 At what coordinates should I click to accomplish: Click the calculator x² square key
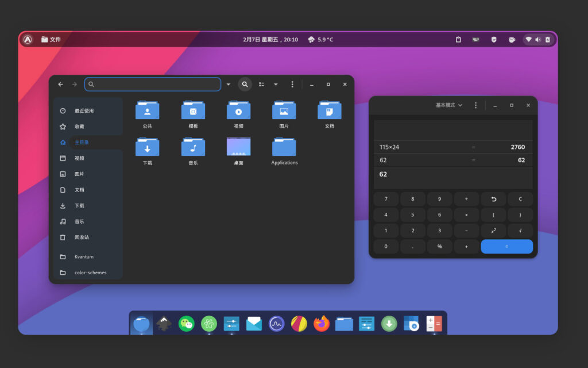493,231
